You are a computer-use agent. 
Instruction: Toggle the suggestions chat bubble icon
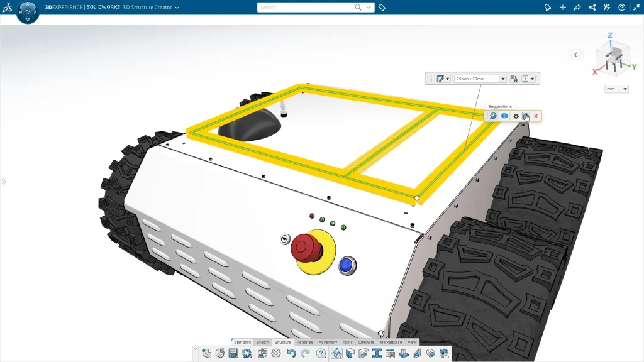(x=493, y=116)
